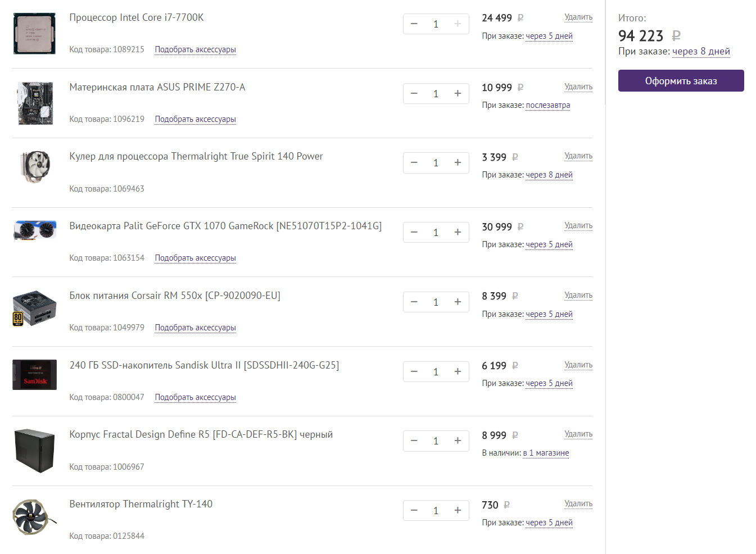Show store availability 'в 1 магазине'
Image resolution: width=756 pixels, height=554 pixels.
click(546, 453)
